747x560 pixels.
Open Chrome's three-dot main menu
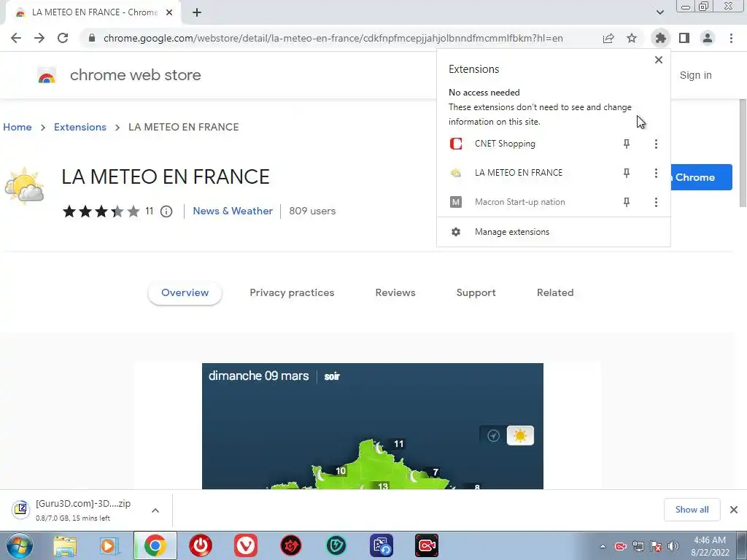[x=731, y=38]
